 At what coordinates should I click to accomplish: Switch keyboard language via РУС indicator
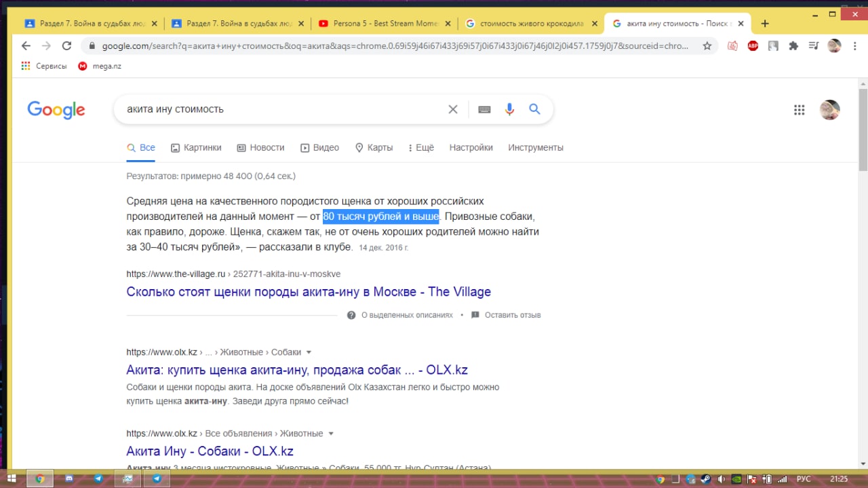pos(804,478)
